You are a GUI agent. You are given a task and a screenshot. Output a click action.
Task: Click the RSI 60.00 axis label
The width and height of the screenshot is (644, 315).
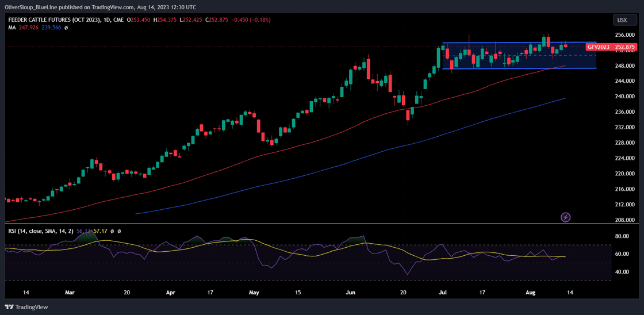tap(621, 254)
